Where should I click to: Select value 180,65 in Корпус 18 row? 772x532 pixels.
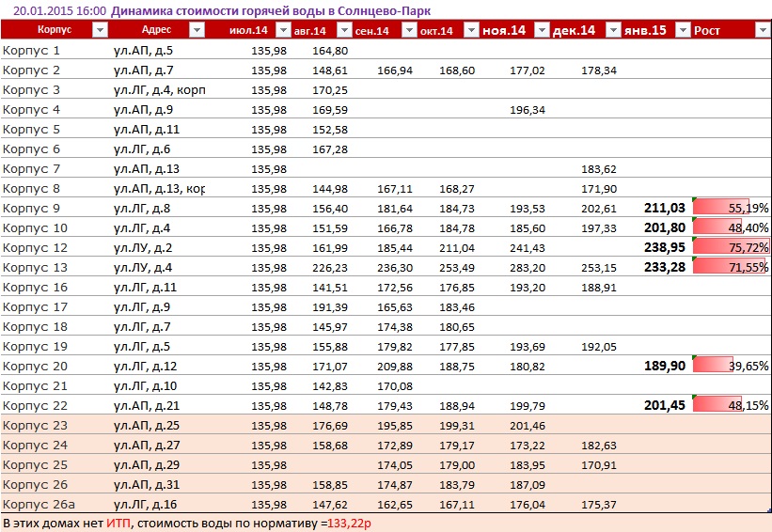[457, 327]
